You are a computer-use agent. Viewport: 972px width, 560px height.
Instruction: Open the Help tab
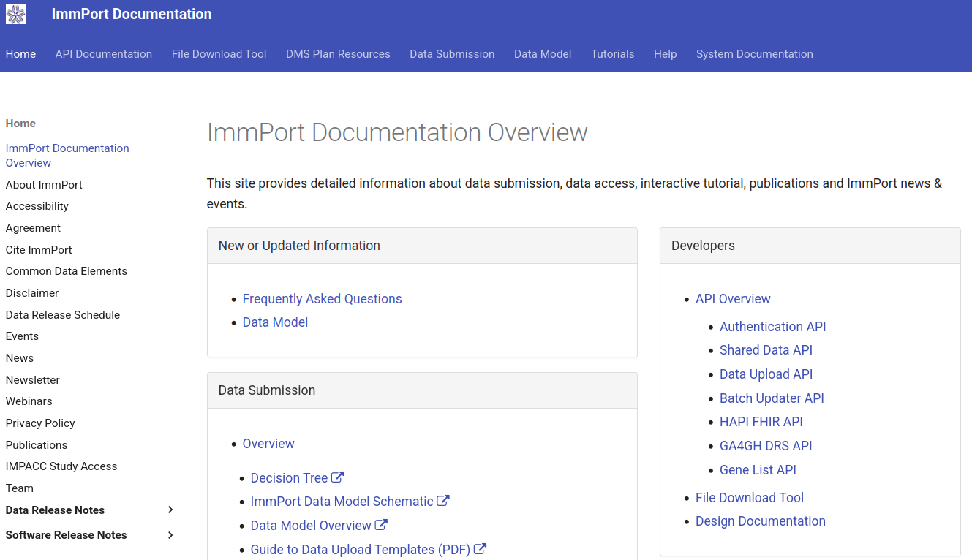pyautogui.click(x=665, y=54)
